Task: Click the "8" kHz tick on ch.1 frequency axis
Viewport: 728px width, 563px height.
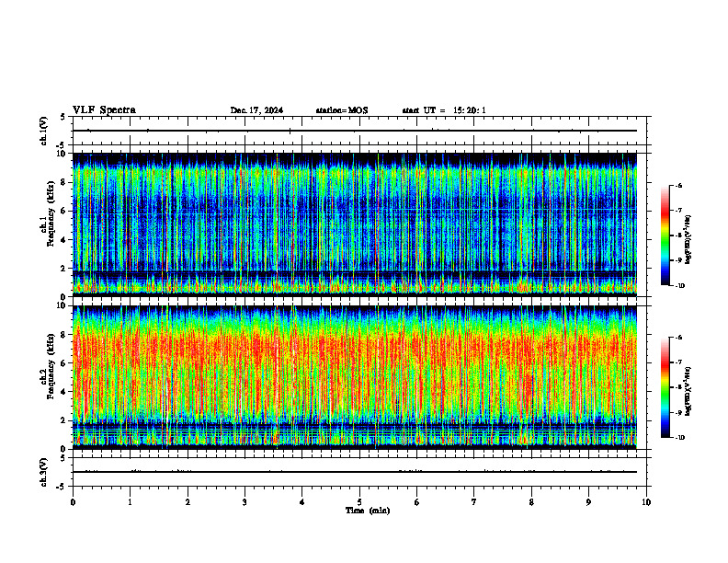Action: pos(64,182)
